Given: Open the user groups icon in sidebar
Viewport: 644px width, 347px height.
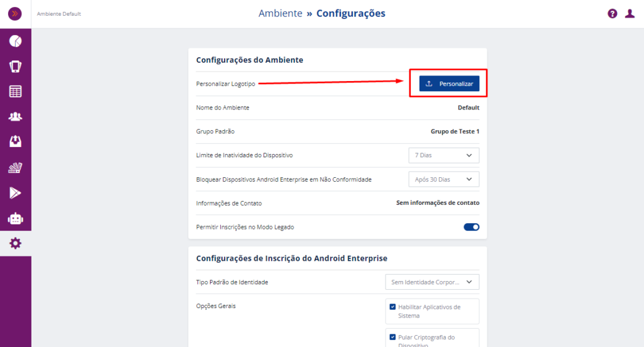Looking at the screenshot, I should click(15, 117).
